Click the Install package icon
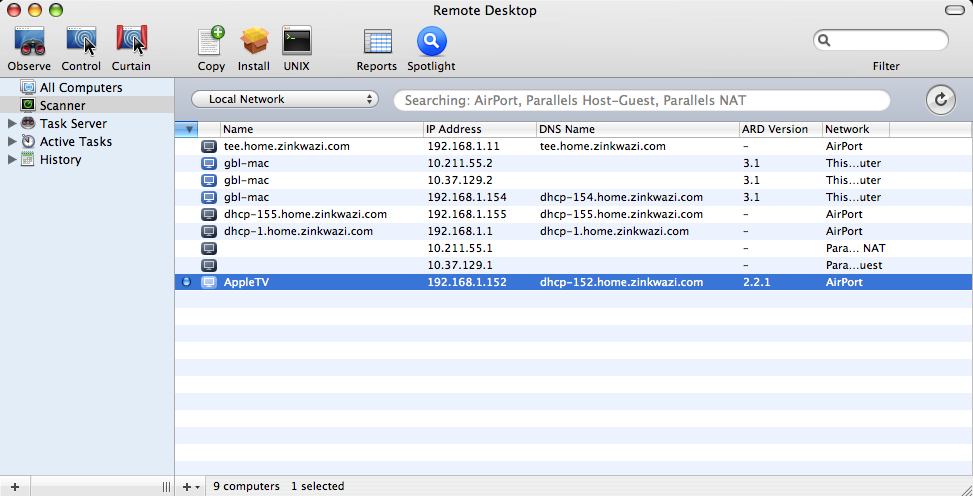This screenshot has height=496, width=973. (x=254, y=41)
